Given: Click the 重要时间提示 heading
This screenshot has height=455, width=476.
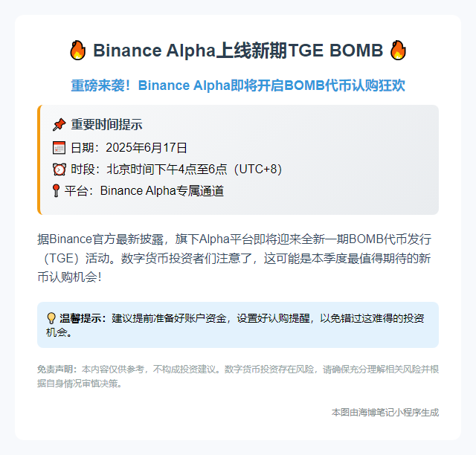Looking at the screenshot, I should pyautogui.click(x=106, y=125).
